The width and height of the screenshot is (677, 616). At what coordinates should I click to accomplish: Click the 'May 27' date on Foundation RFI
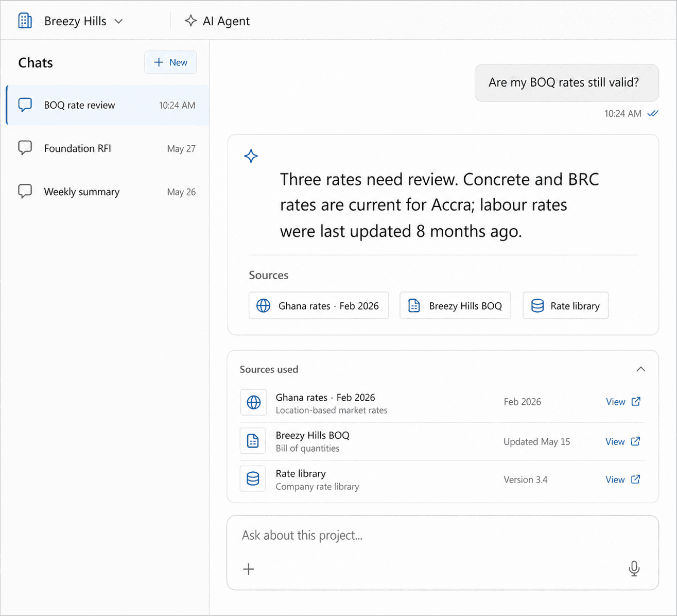(x=181, y=149)
